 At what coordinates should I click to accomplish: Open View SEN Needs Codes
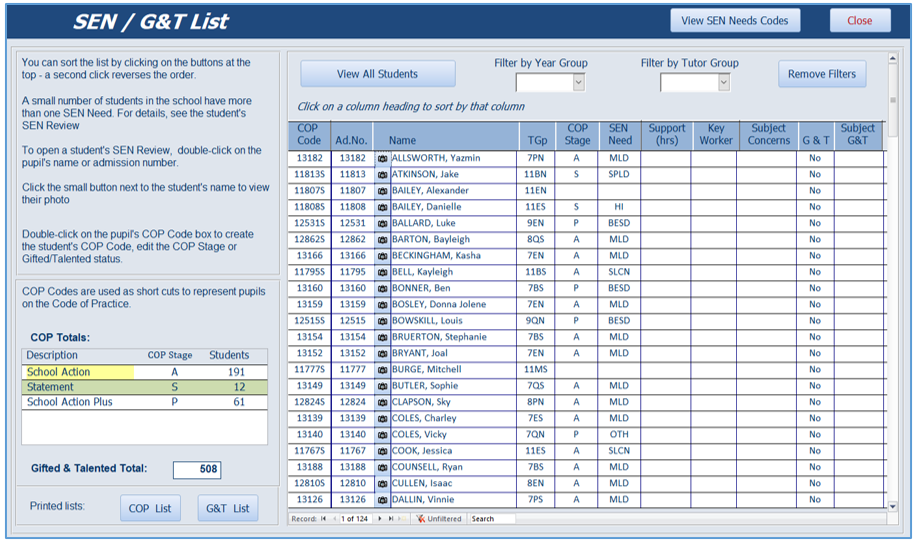coord(735,21)
